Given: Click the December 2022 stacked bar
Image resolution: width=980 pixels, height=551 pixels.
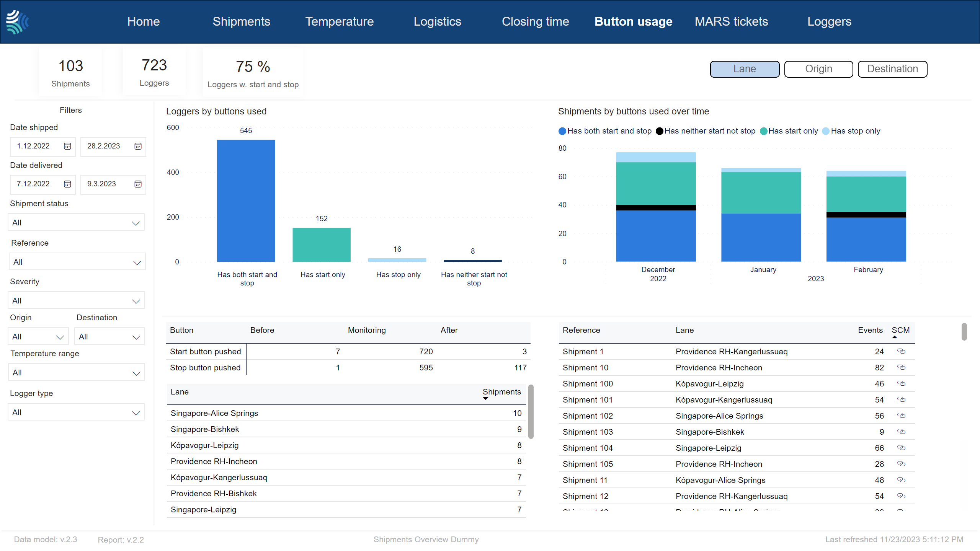Looking at the screenshot, I should coord(656,207).
